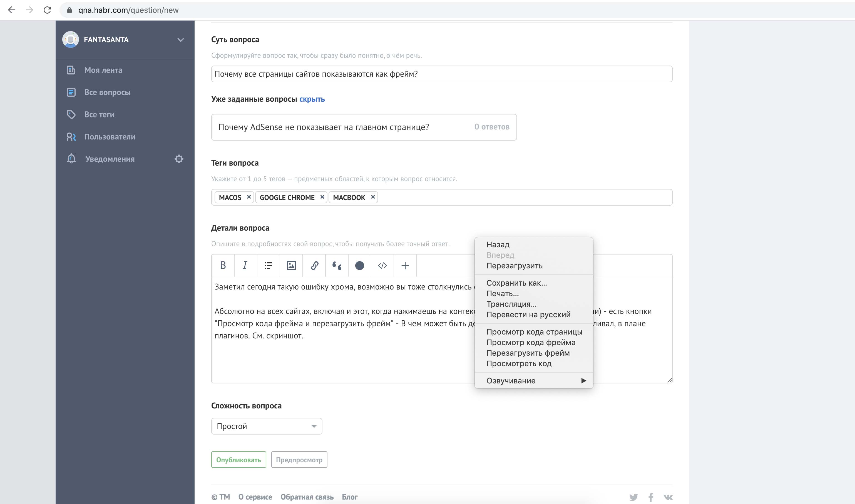Click the © TM footer link
Image resolution: width=855 pixels, height=504 pixels.
[220, 497]
